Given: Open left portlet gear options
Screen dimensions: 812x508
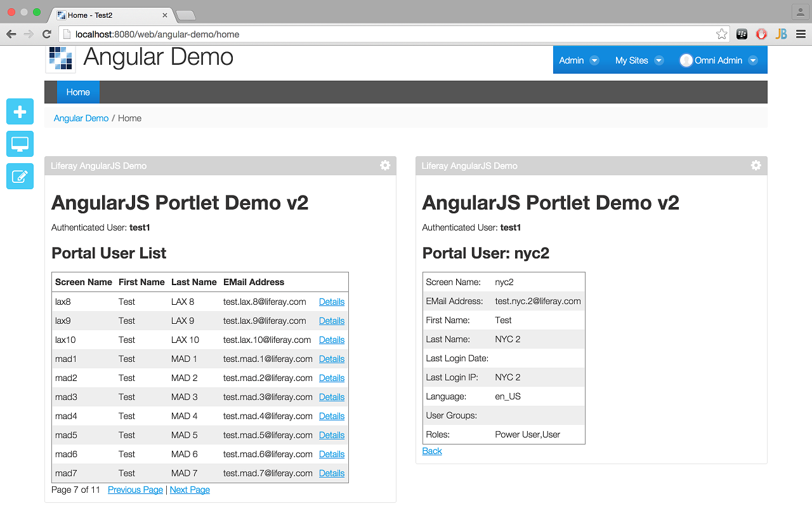Looking at the screenshot, I should (x=385, y=165).
